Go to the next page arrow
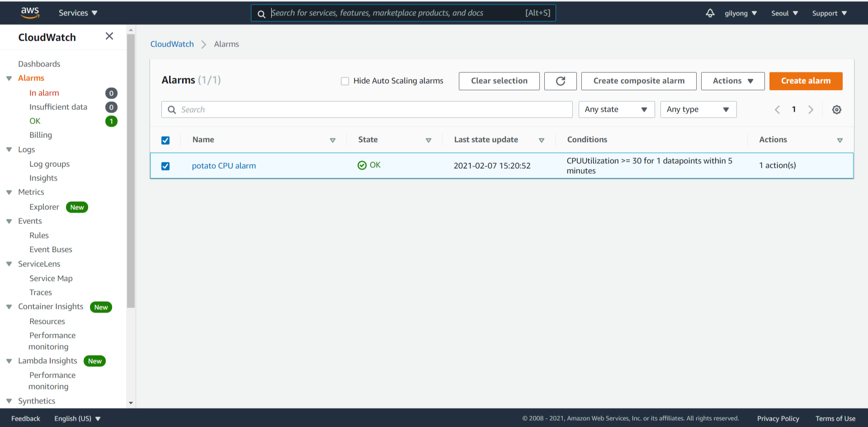 [x=811, y=109]
